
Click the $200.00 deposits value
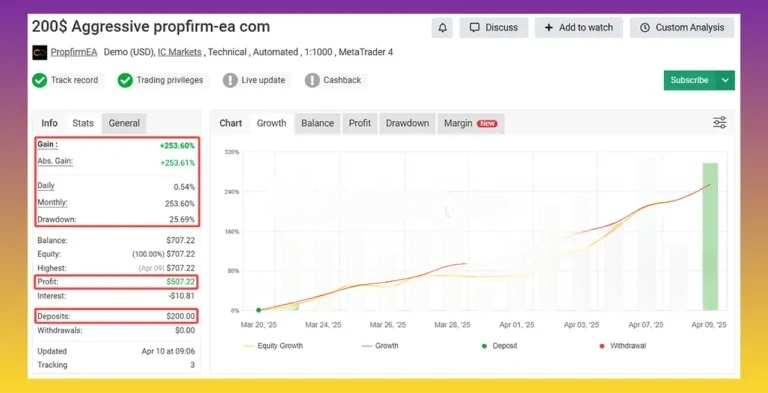coord(181,317)
